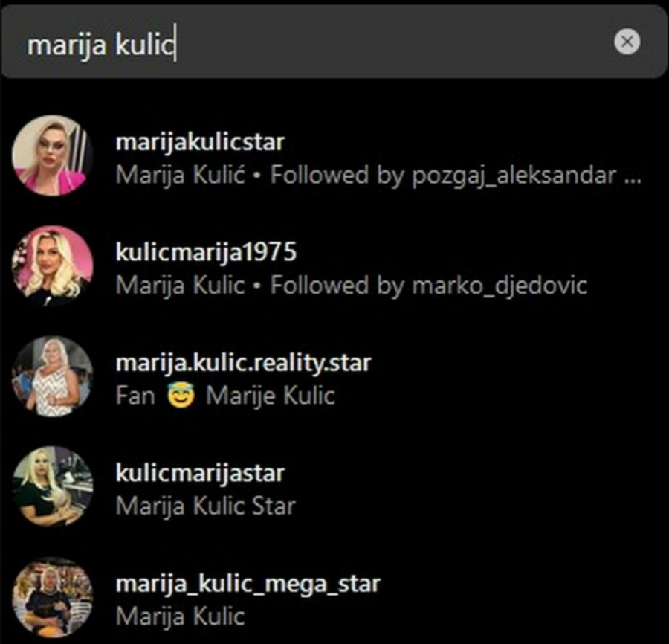Click the 'Marija Kulic Star' display name

pyautogui.click(x=206, y=506)
